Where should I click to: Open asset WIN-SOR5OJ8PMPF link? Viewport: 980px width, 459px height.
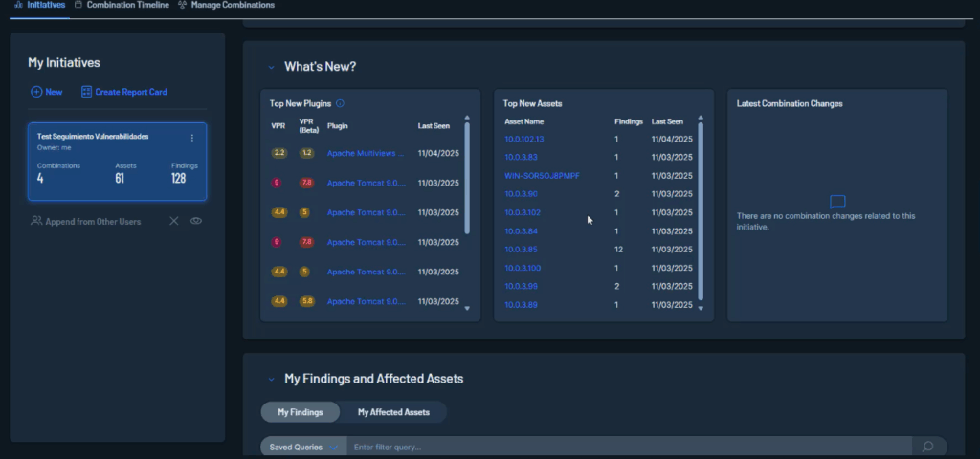[x=542, y=176]
